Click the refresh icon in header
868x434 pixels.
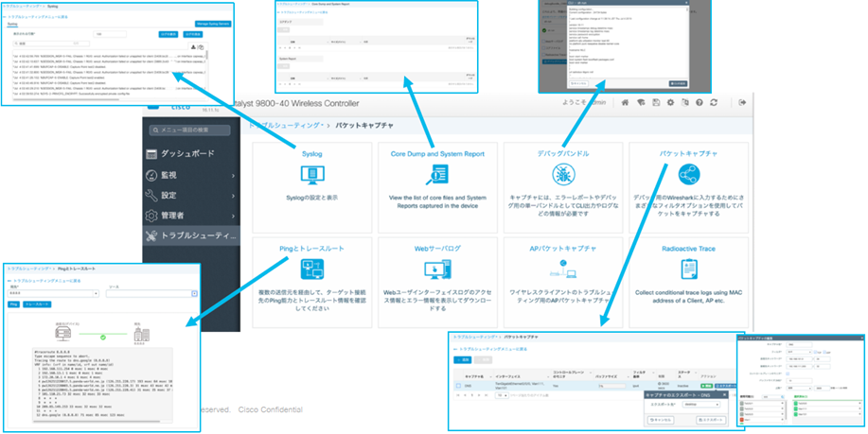point(714,102)
